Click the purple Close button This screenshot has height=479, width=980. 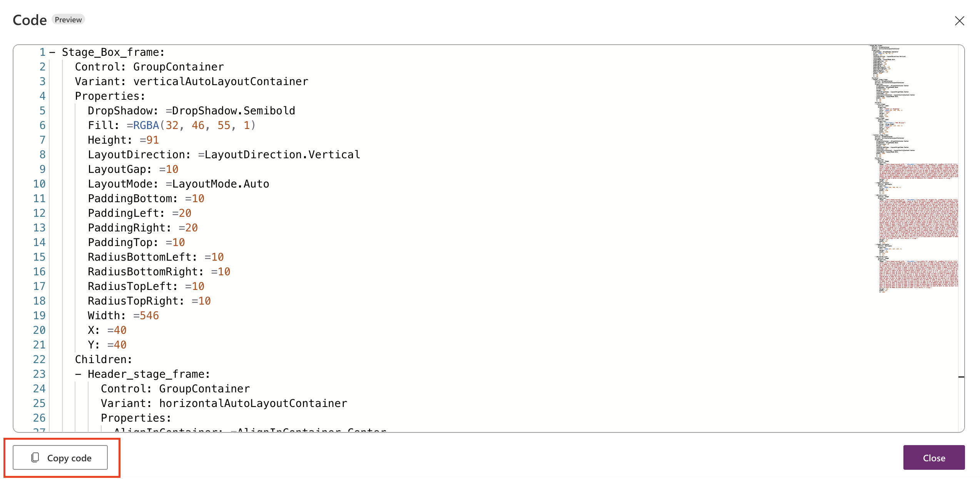coord(934,457)
